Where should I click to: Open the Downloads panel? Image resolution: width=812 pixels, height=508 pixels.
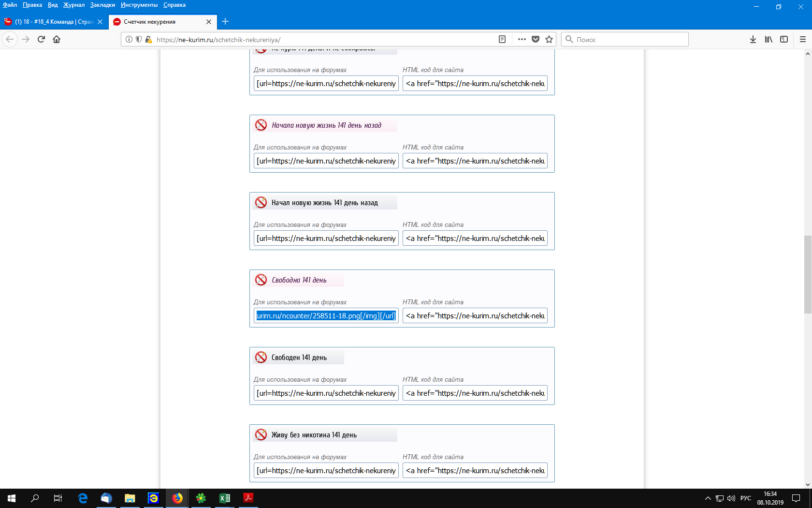pyautogui.click(x=753, y=39)
